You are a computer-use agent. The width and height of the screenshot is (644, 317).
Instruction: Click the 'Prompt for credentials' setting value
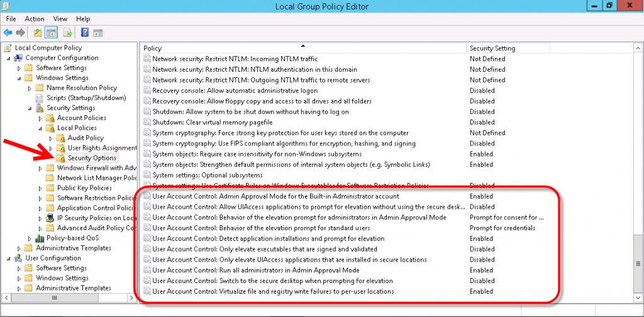coord(502,228)
